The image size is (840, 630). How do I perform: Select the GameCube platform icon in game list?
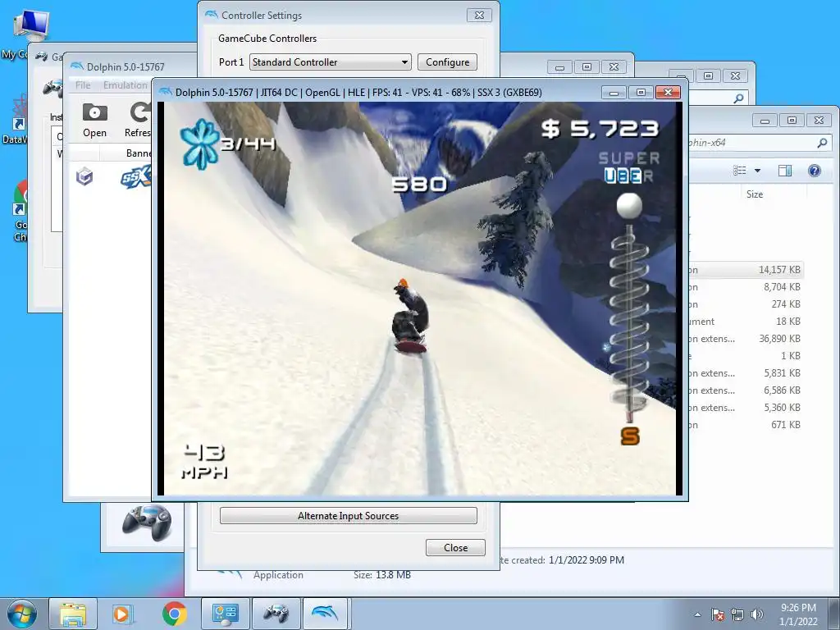pyautogui.click(x=84, y=176)
